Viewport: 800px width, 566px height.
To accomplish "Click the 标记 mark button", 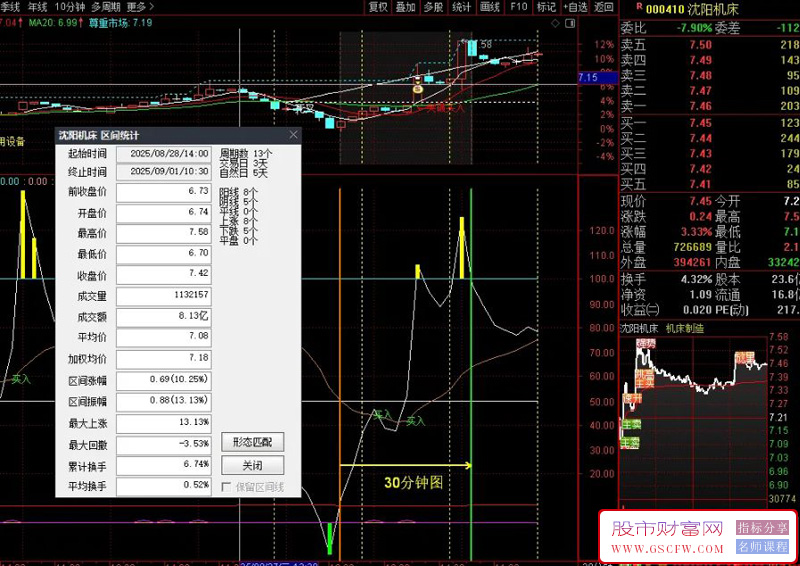I will (x=546, y=7).
